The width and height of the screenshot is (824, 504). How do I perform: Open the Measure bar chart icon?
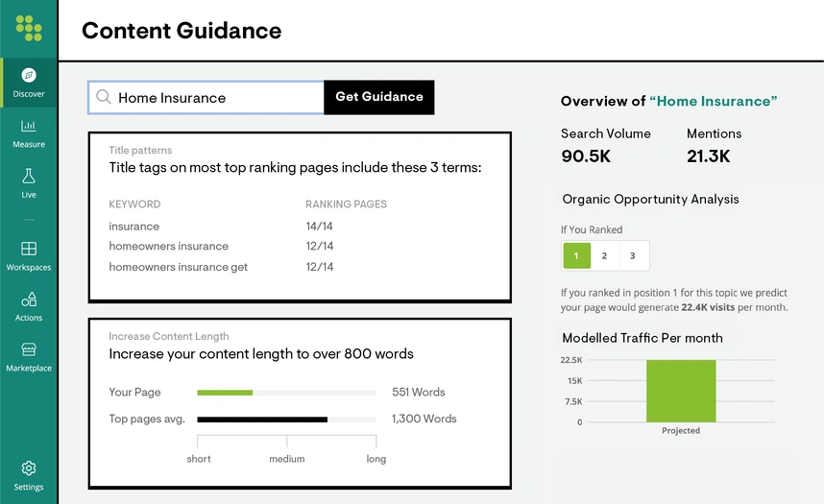coord(29,126)
